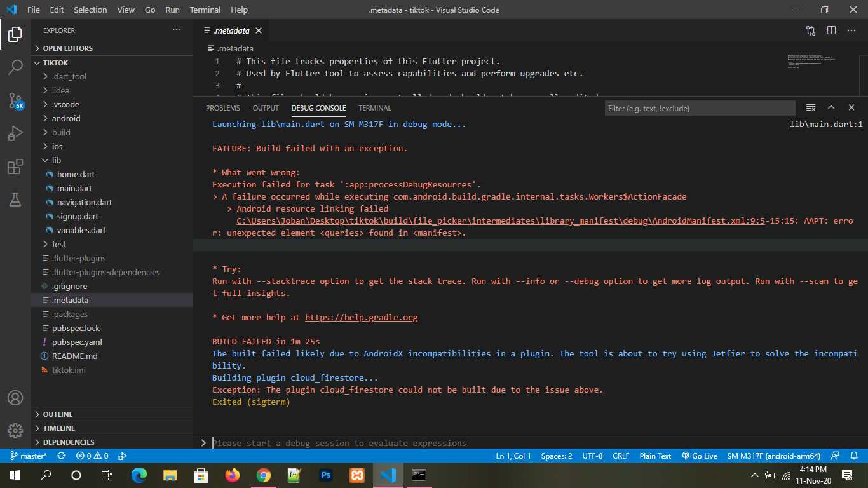Open editor more actions menu
The height and width of the screenshot is (488, 868).
tap(851, 30)
